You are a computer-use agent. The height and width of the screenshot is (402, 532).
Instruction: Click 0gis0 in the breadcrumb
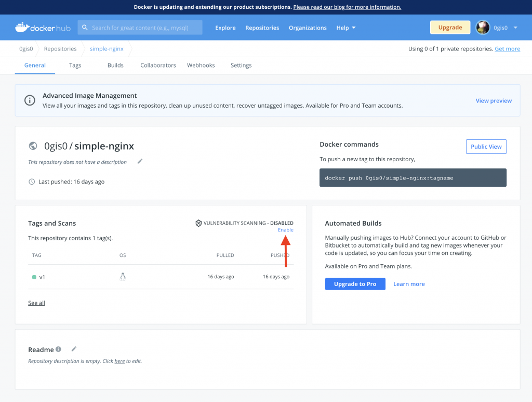tap(26, 48)
